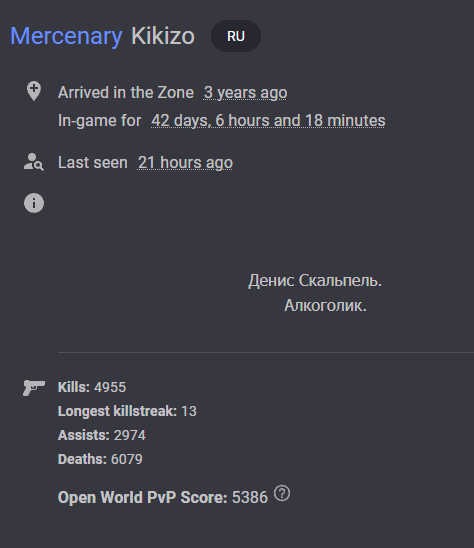Select the Deaths 6079 stat
The height and width of the screenshot is (548, 474).
point(100,459)
